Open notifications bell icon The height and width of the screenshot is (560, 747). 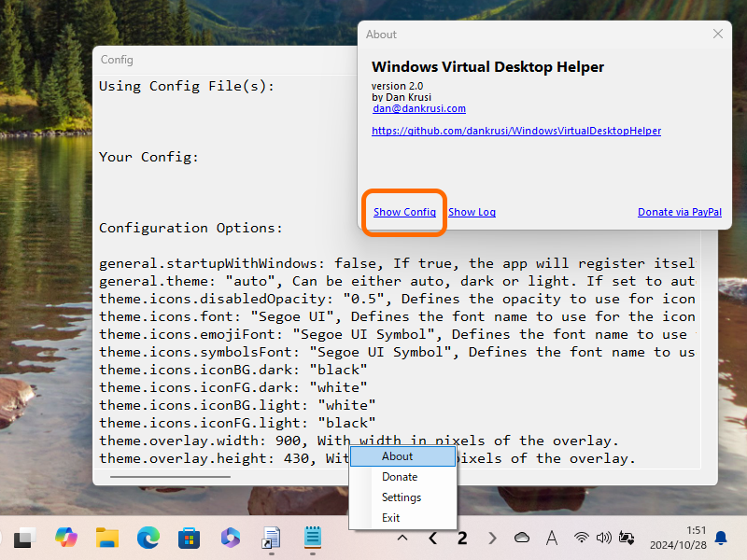[721, 539]
